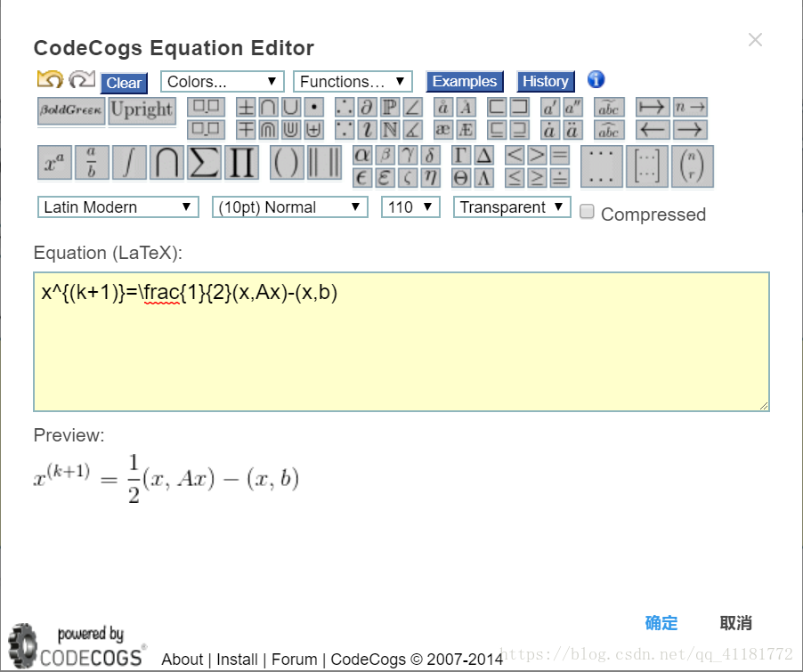Confirm with 确定 button

661,623
